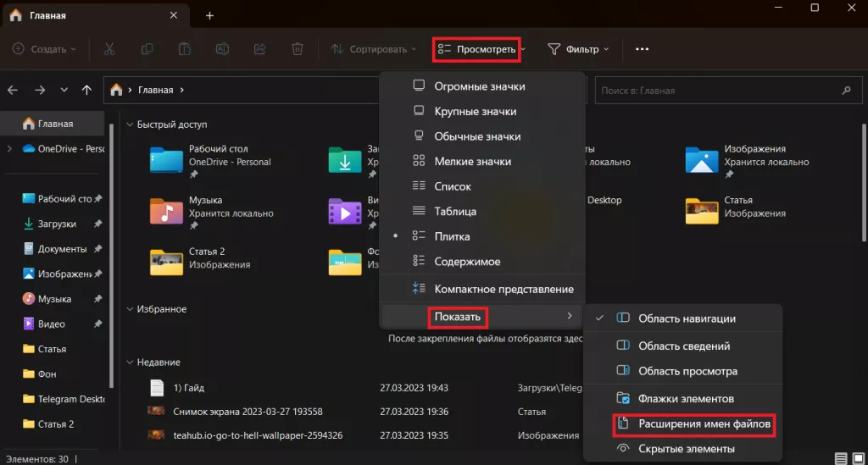
Task: Open a new tab with plus button
Action: (209, 15)
